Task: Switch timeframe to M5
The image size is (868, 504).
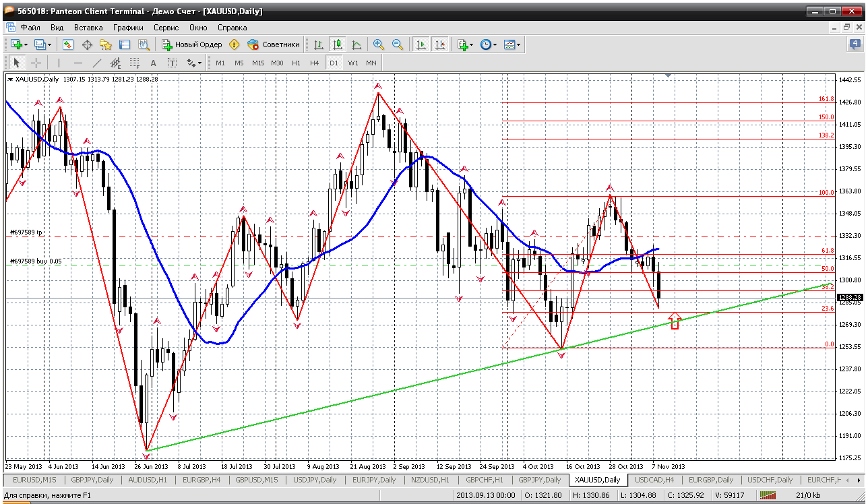Action: click(x=239, y=63)
